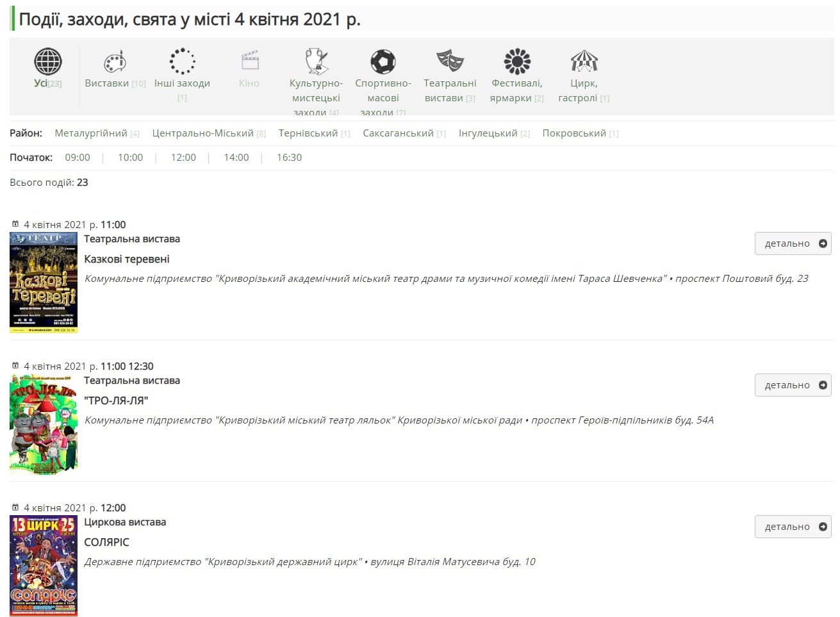840x617 pixels.
Task: Filter by Кіно category label
Action: (249, 83)
